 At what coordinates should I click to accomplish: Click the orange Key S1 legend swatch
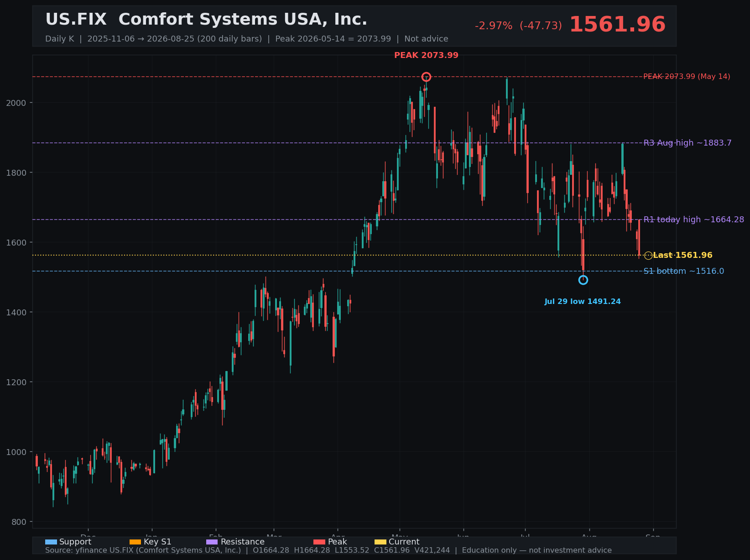coord(135,542)
